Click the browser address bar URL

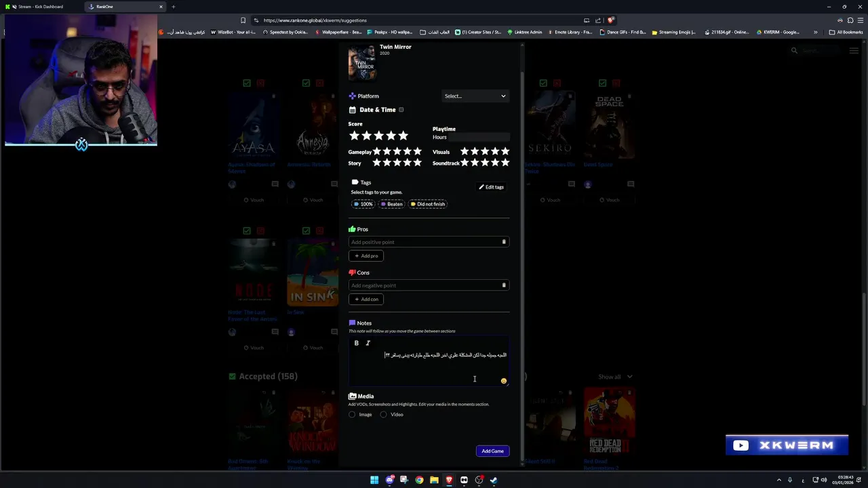coord(315,20)
